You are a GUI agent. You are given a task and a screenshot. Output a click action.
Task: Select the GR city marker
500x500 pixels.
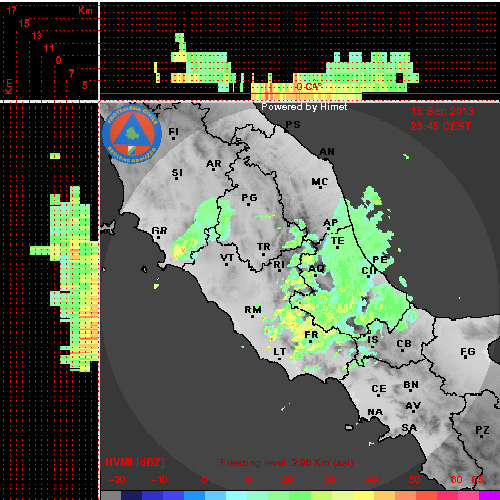click(x=158, y=237)
